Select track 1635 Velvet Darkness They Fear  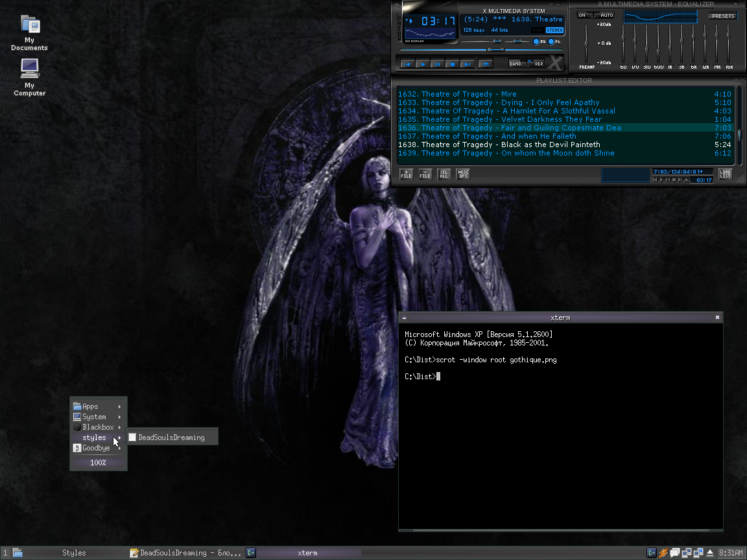(565, 119)
